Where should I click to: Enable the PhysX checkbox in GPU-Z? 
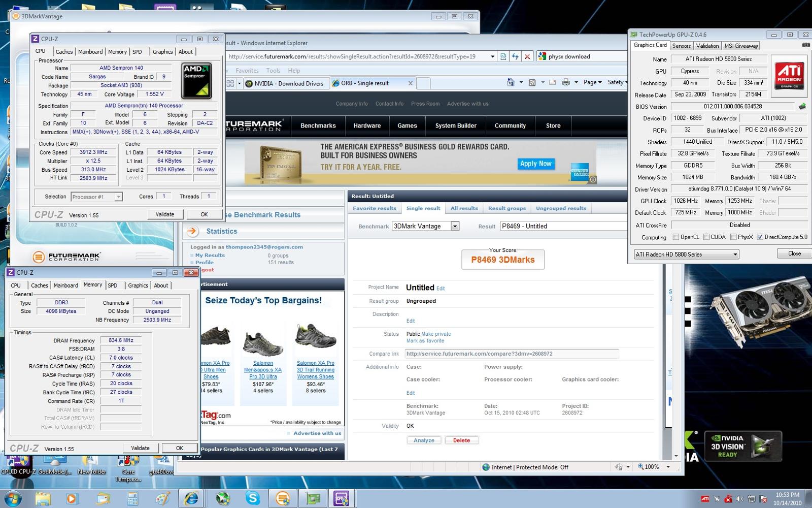click(733, 237)
